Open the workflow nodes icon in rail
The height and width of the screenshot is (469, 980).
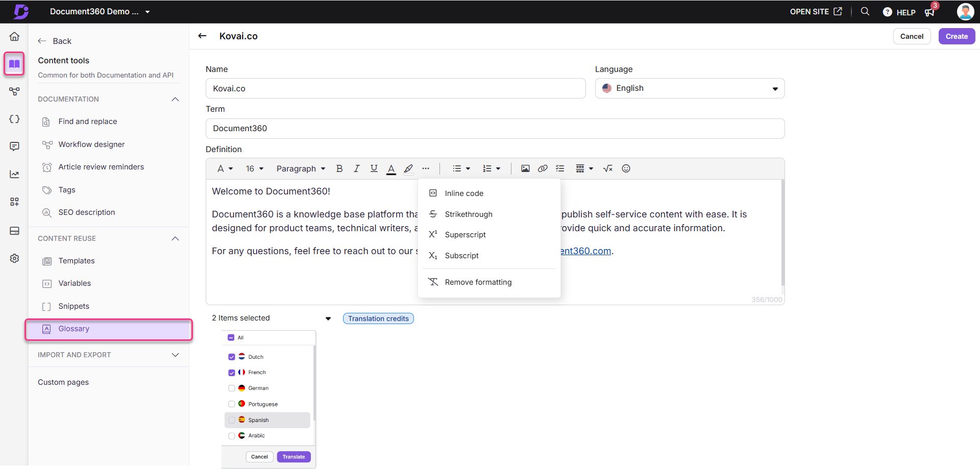14,91
